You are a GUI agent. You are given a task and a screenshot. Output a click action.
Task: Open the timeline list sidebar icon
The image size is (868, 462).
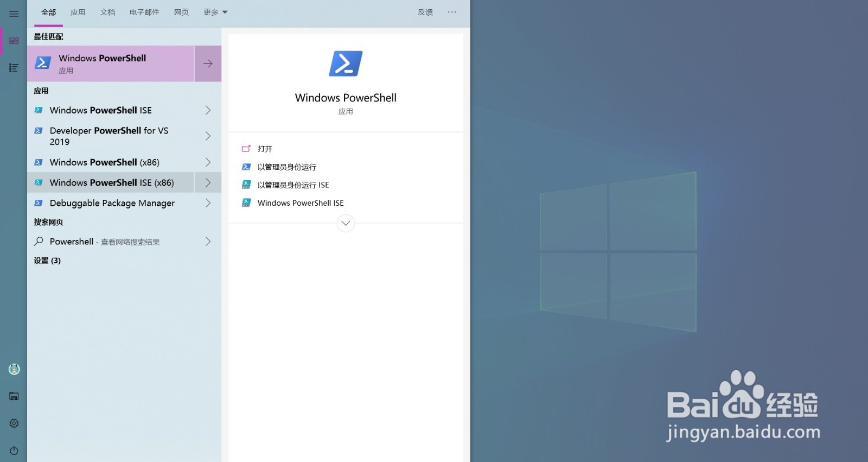coord(14,68)
